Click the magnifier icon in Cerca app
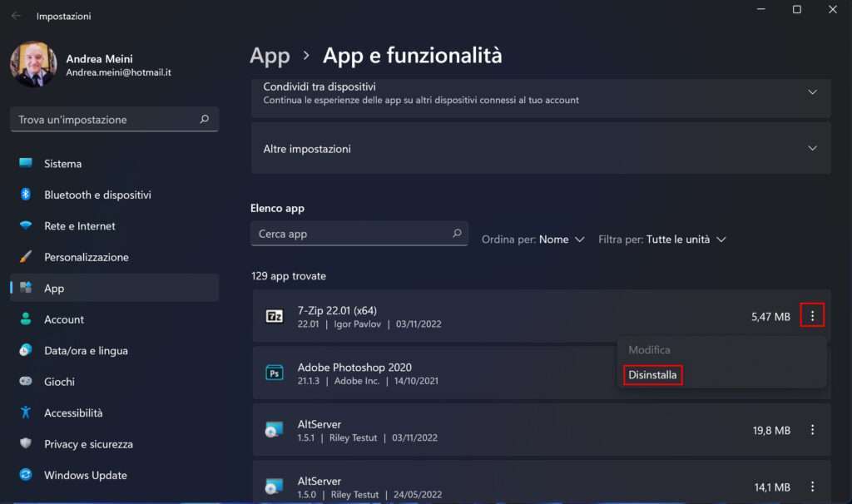 457,233
